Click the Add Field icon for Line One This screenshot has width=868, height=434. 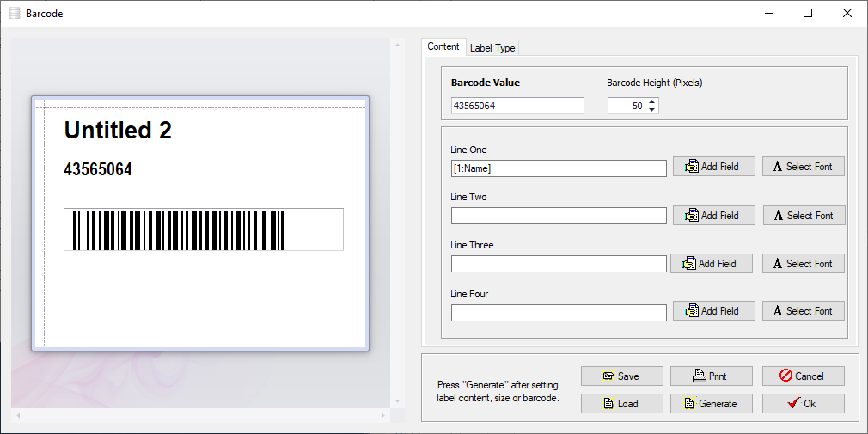tap(692, 167)
